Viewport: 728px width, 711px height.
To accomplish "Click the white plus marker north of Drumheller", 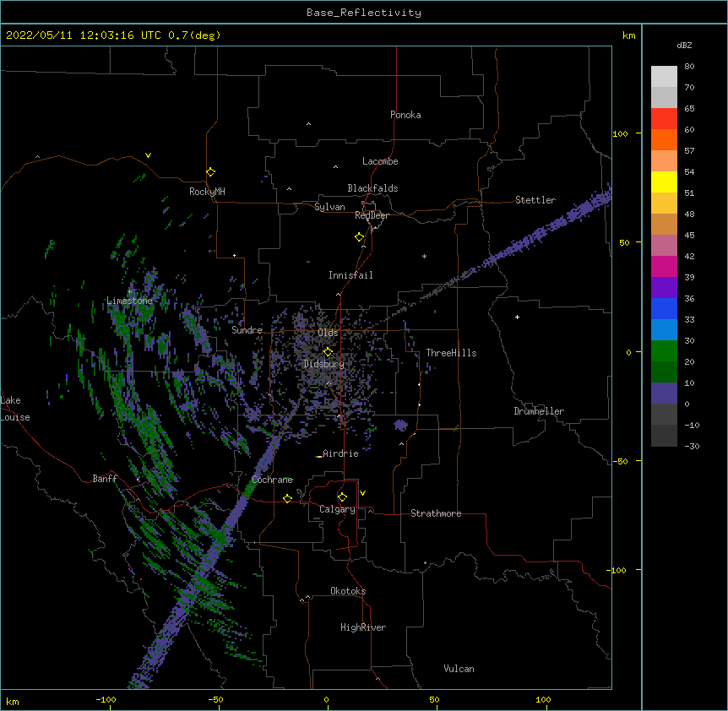I will [x=517, y=317].
